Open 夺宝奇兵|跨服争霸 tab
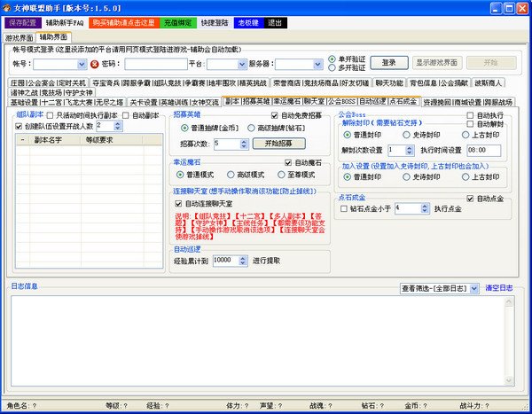Screen dimensions: 532x414 (179, 82)
